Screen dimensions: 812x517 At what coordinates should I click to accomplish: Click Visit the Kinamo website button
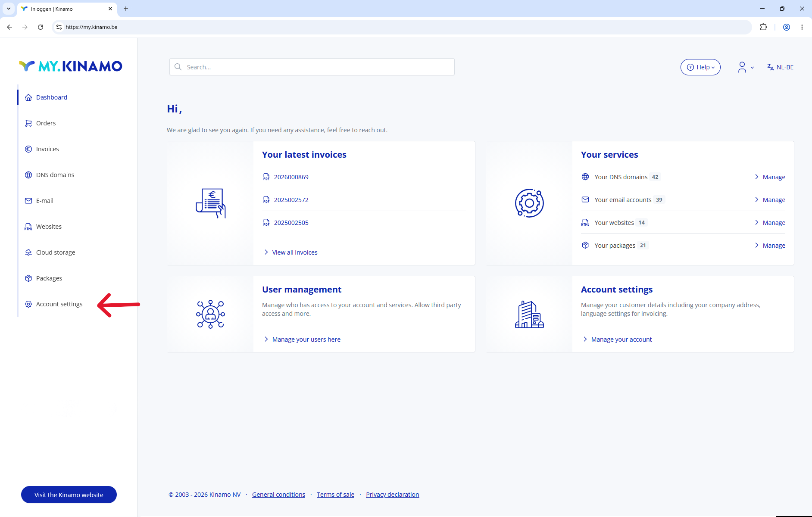69,495
